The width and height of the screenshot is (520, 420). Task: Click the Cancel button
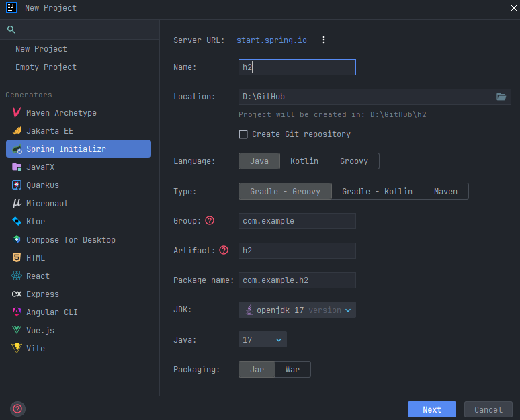[488, 409]
